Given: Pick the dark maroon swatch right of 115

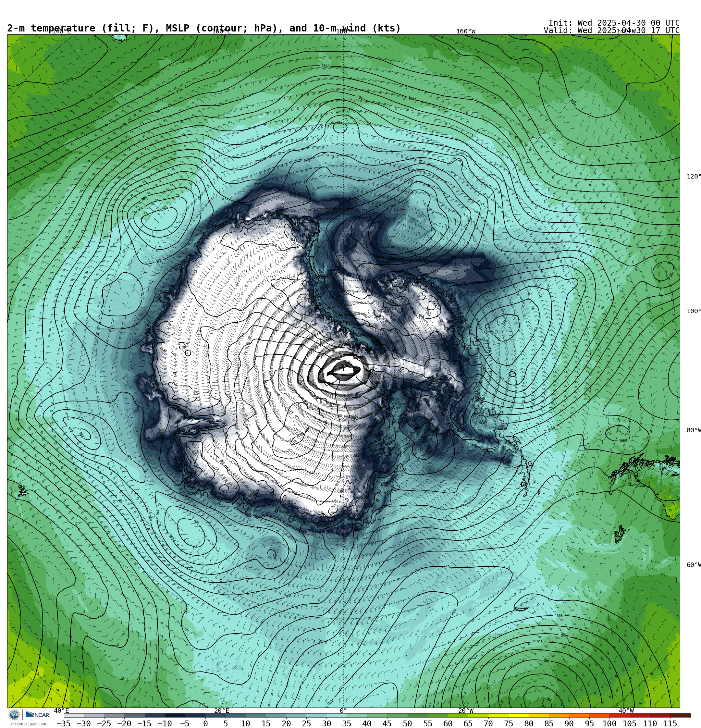Looking at the screenshot, I should click(x=680, y=715).
